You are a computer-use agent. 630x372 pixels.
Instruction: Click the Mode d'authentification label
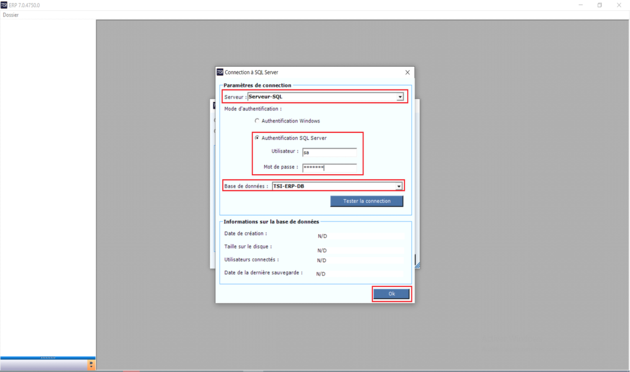point(253,109)
